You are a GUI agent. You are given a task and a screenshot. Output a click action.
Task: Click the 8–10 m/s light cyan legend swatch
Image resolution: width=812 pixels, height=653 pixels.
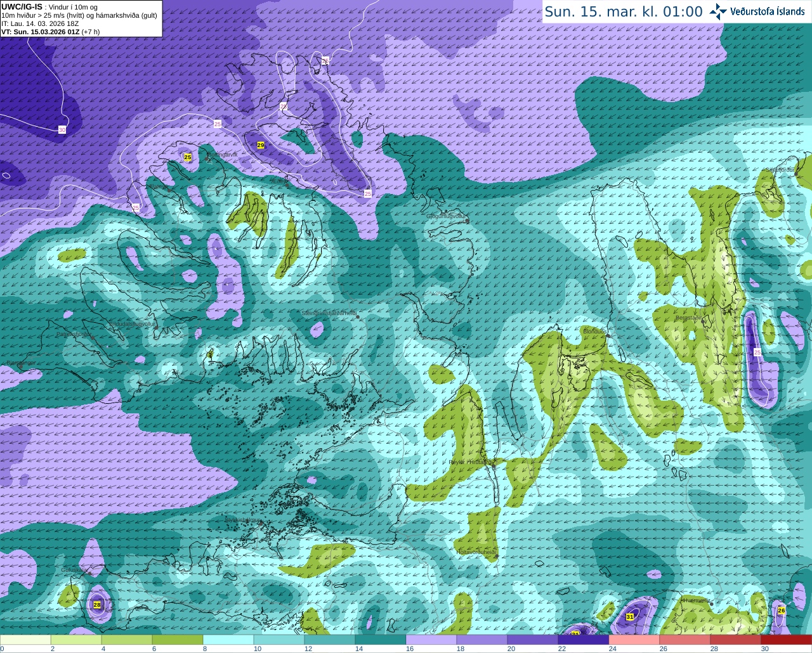[228, 640]
